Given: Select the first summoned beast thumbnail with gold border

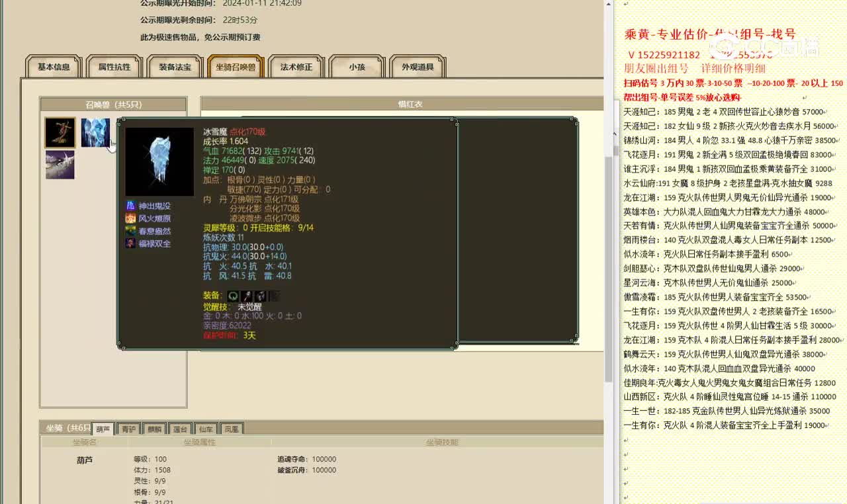Looking at the screenshot, I should pyautogui.click(x=60, y=132).
